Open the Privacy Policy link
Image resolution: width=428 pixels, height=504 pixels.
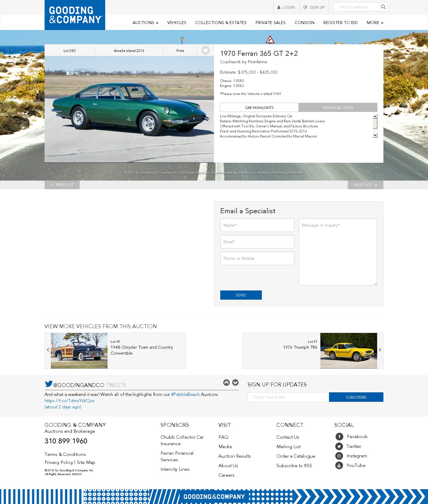[x=59, y=462]
